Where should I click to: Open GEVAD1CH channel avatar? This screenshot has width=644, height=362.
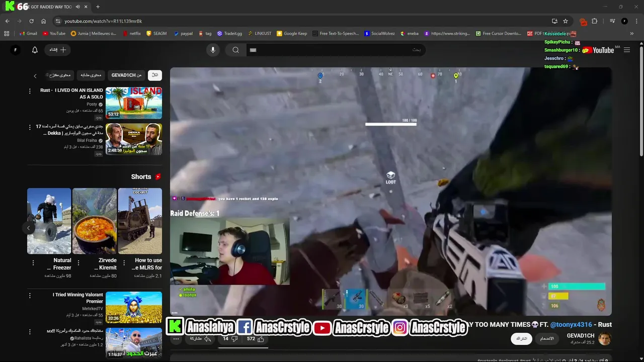(604, 339)
